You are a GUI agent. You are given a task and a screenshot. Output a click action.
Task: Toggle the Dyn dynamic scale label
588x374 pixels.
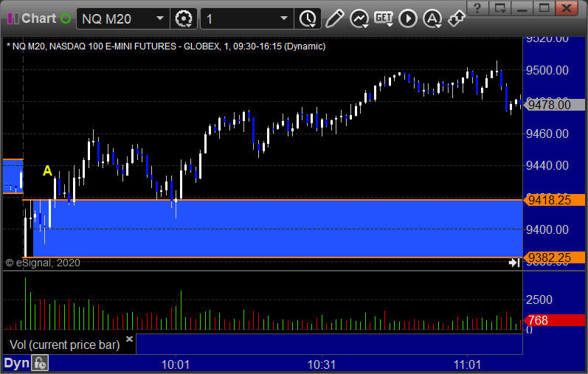16,363
